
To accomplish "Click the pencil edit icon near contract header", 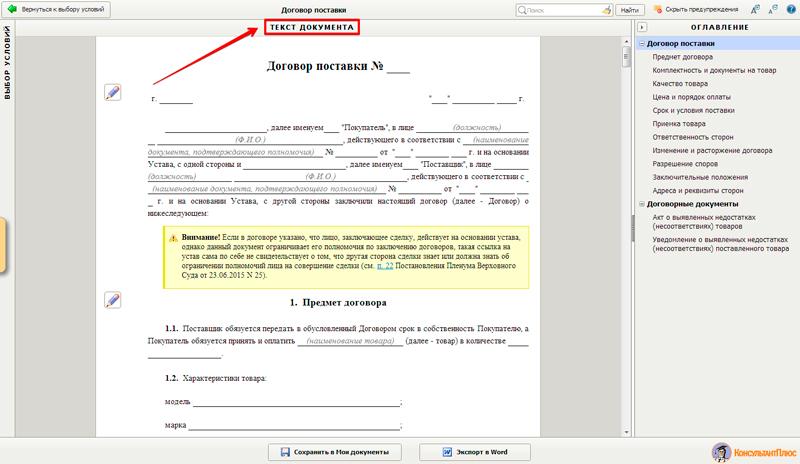I will point(113,92).
